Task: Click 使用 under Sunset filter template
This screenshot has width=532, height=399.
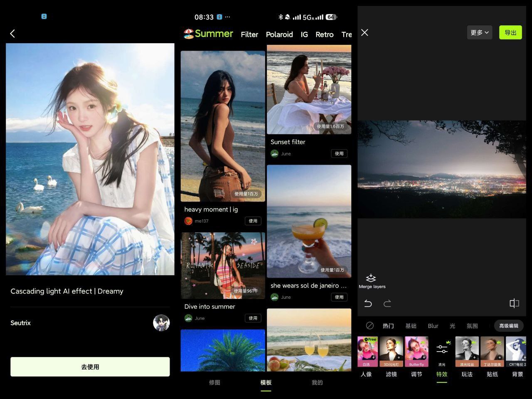Action: click(x=339, y=153)
